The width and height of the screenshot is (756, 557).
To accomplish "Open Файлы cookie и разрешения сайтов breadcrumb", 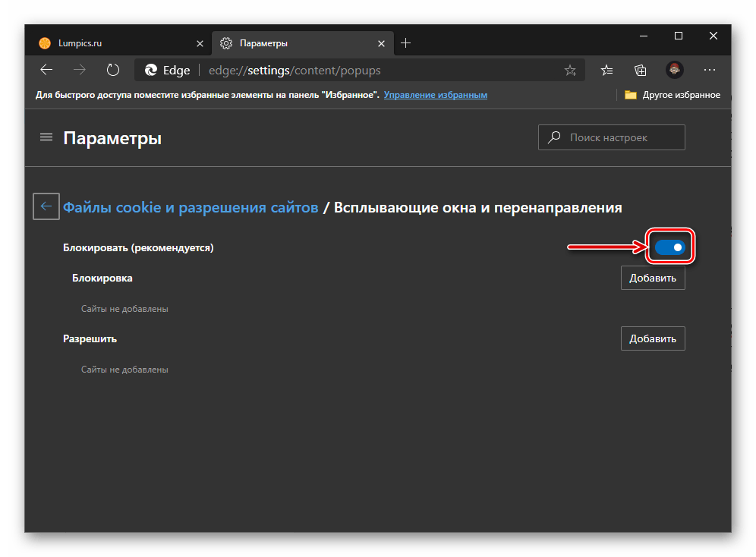I will tap(191, 207).
